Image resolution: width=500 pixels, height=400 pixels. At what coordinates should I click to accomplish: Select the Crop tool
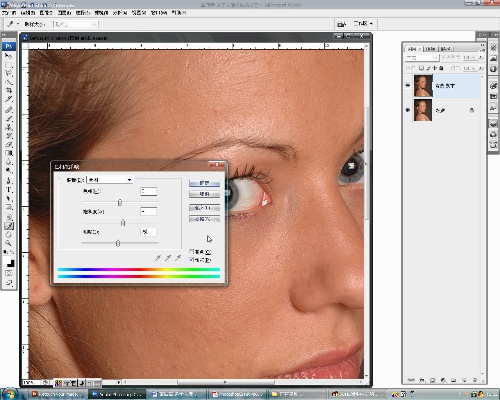point(9,90)
